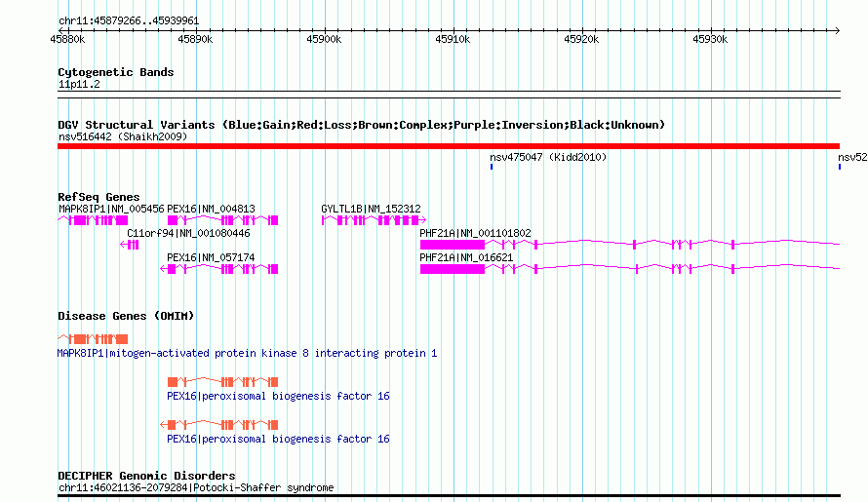
Task: Select the orange MAPK8IP1 OMIM gene glyph
Action: [x=93, y=338]
